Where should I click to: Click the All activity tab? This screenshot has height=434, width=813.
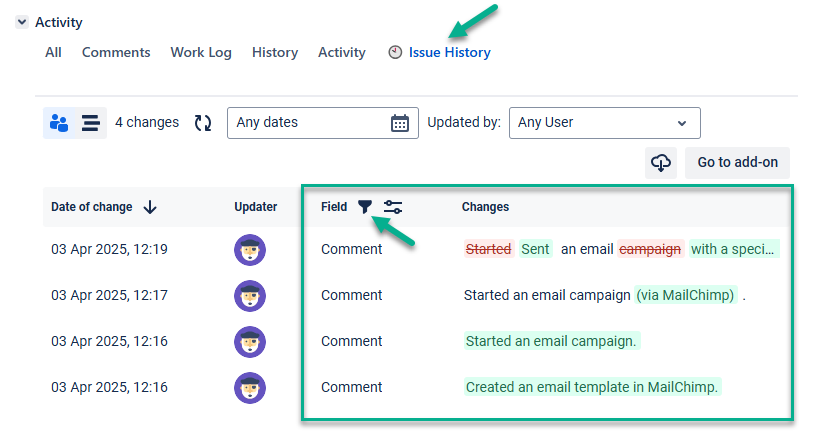[x=53, y=52]
